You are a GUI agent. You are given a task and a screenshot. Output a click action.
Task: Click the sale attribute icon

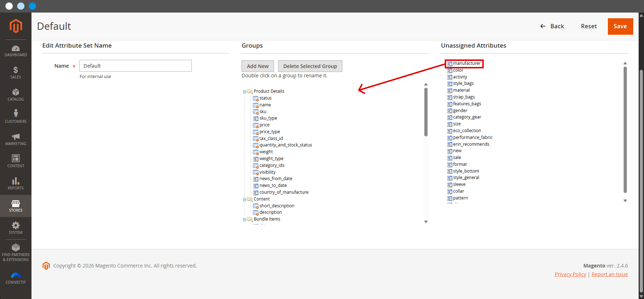click(450, 158)
